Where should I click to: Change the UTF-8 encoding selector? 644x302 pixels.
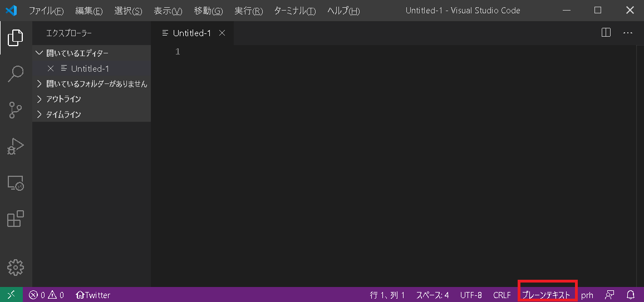click(x=471, y=295)
